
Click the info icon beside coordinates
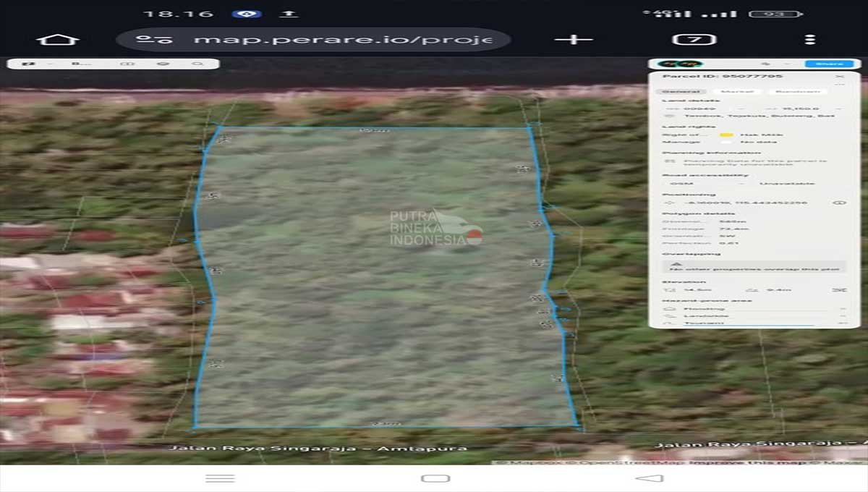839,203
